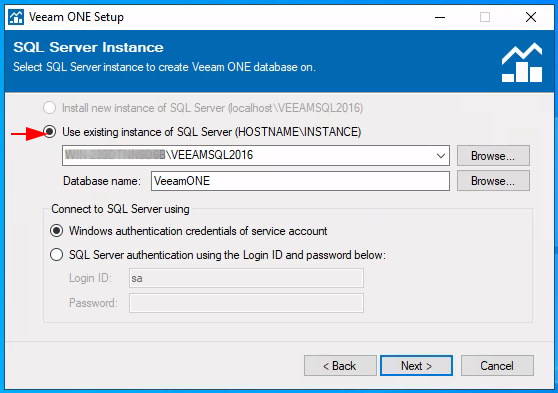
Task: Click the 'Database name:' label
Action: [x=102, y=181]
